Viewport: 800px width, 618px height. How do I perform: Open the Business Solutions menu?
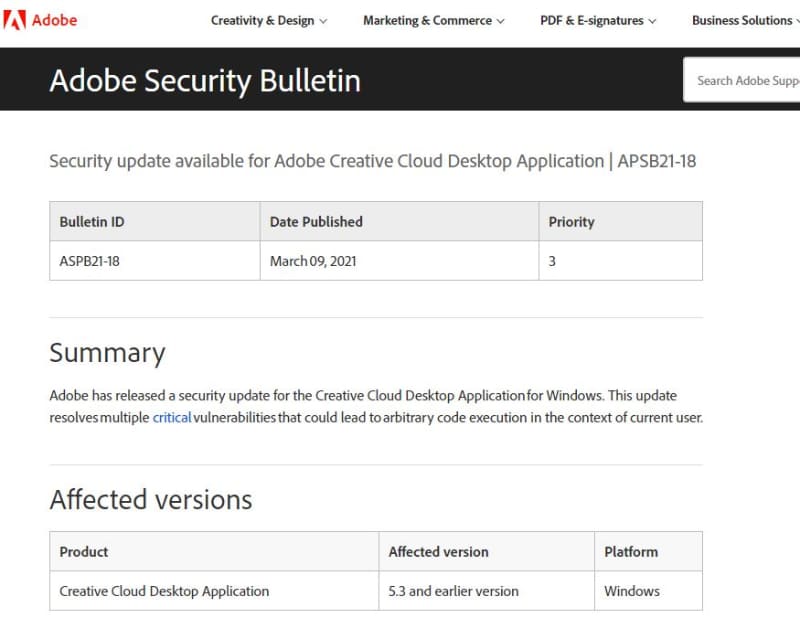744,21
